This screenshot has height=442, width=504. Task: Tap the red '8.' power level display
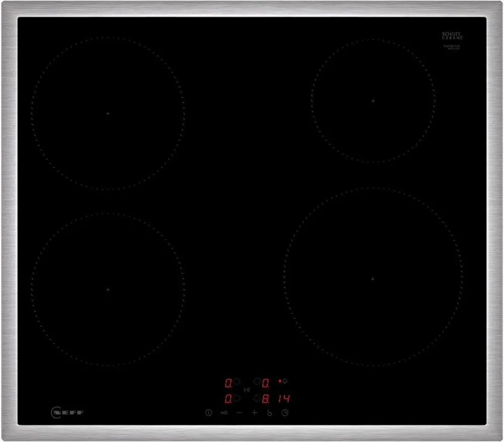coord(266,399)
